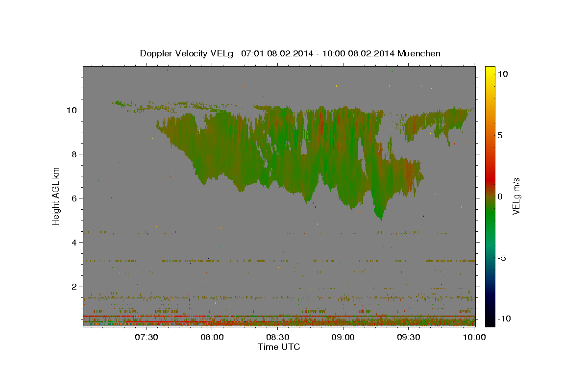Click the colorbar tick value -5

[x=502, y=258]
